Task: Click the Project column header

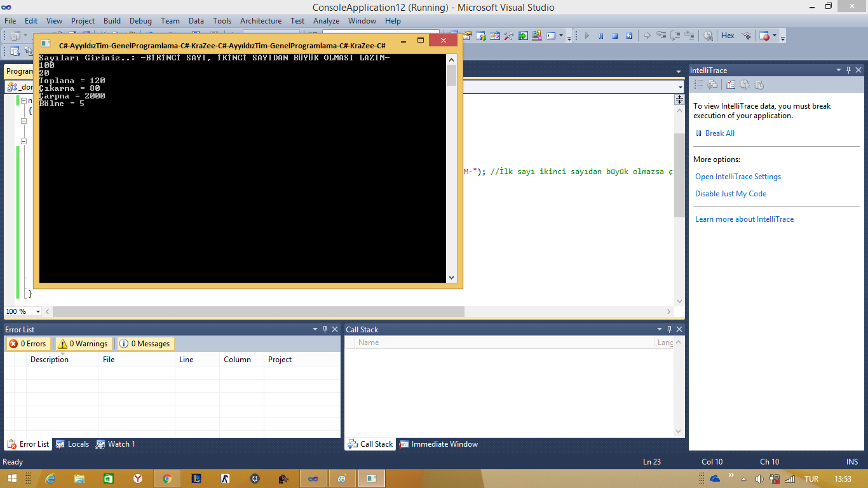Action: click(x=302, y=360)
